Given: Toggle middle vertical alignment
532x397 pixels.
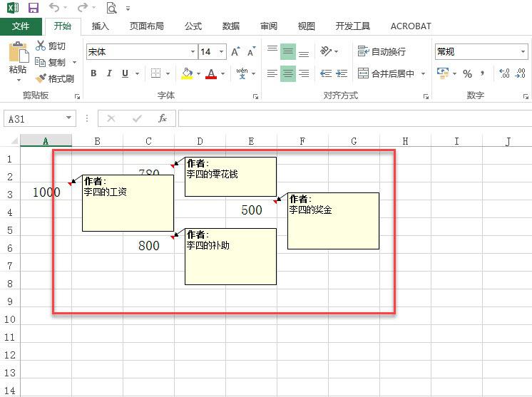Looking at the screenshot, I should [x=288, y=51].
